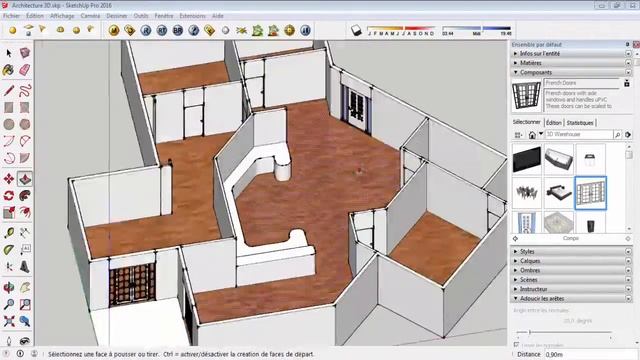Expand the Ombres panel

[571, 270]
